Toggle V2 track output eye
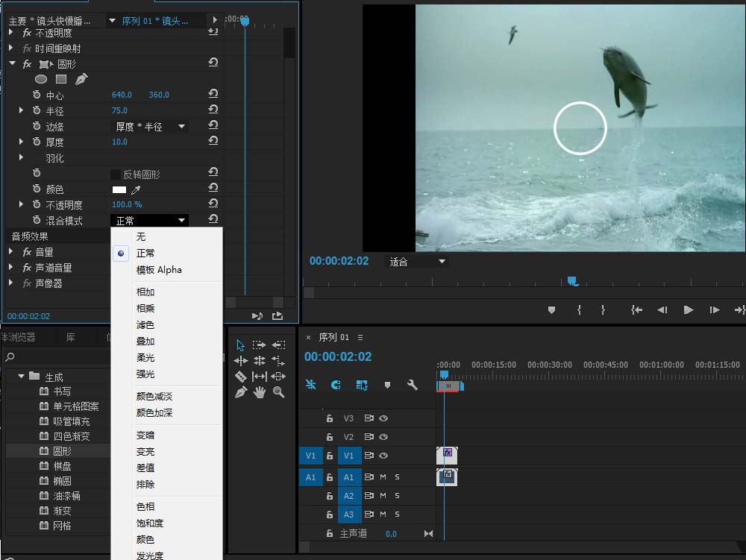Image resolution: width=746 pixels, height=560 pixels. point(383,437)
